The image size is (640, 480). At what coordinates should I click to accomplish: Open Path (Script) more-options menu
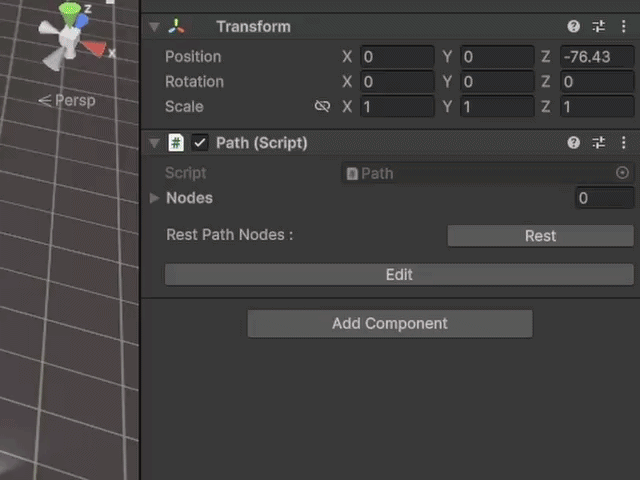(624, 142)
